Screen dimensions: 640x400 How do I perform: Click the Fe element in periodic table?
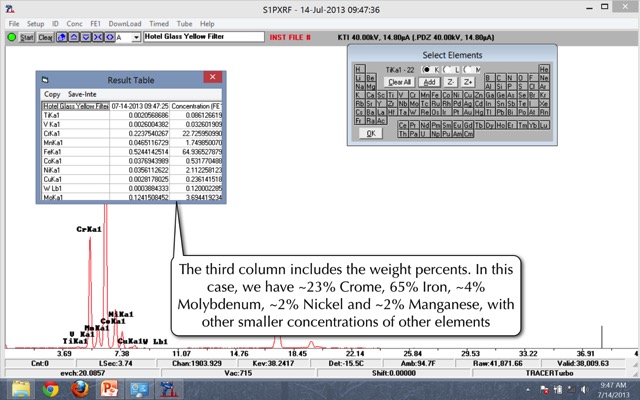[x=436, y=92]
